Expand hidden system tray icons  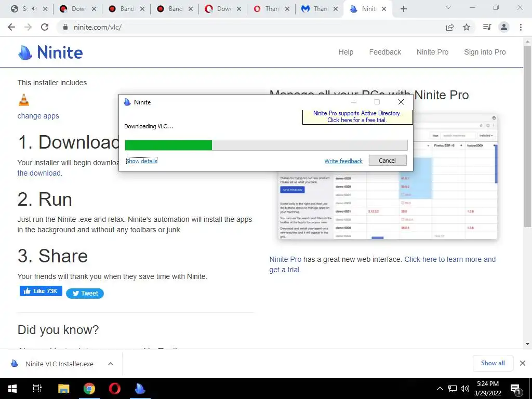click(440, 389)
